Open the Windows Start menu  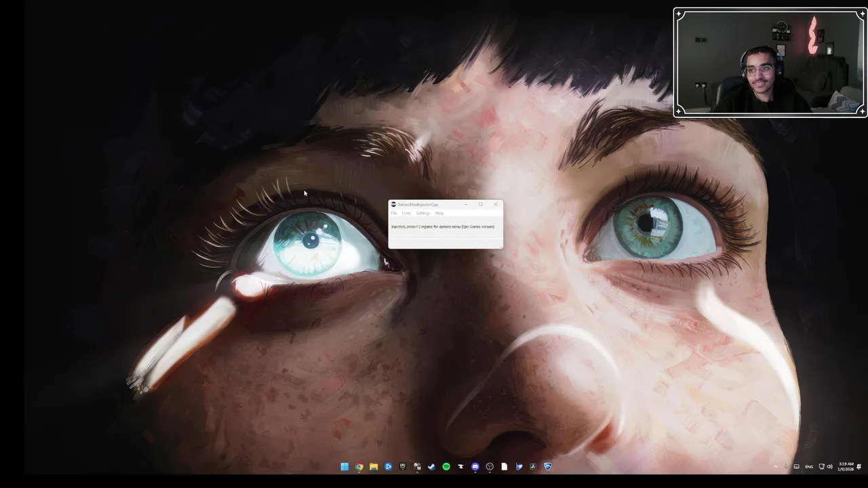pyautogui.click(x=344, y=466)
